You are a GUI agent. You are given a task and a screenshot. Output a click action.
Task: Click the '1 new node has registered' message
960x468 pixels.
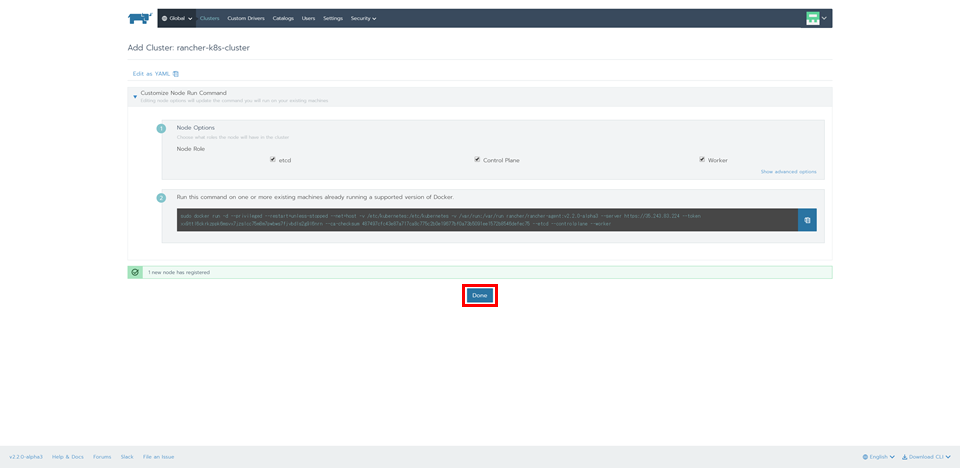pyautogui.click(x=179, y=272)
